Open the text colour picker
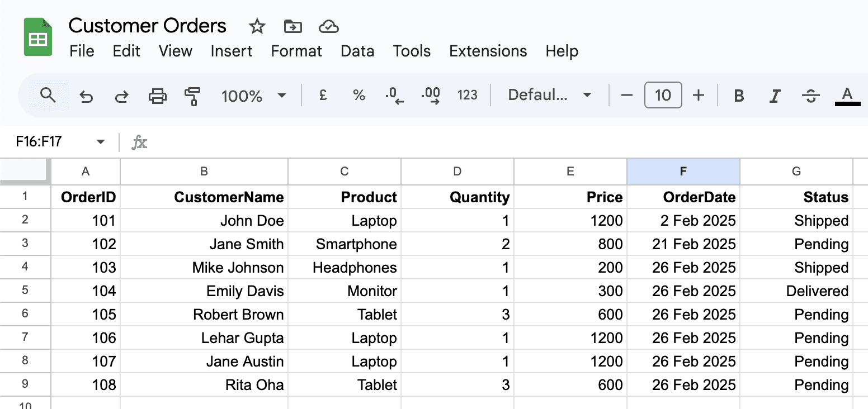868x409 pixels. [847, 96]
